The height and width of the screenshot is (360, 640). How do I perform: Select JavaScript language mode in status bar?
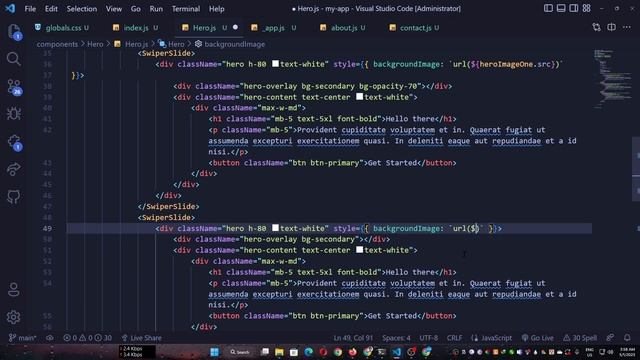click(491, 338)
